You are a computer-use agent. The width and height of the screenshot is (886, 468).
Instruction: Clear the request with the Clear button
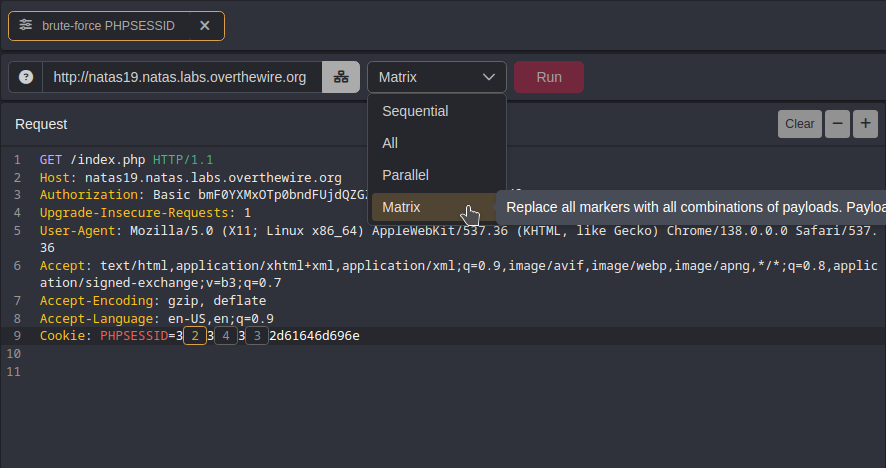point(799,123)
